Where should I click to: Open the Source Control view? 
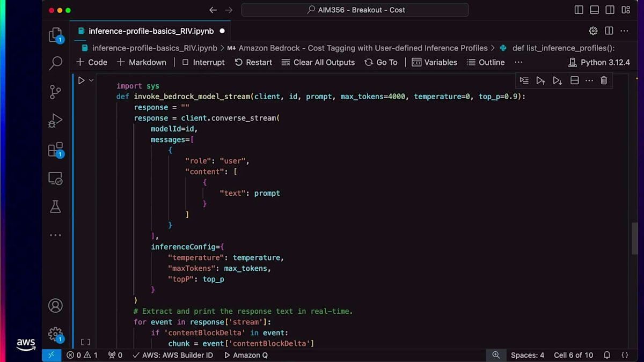(x=55, y=92)
